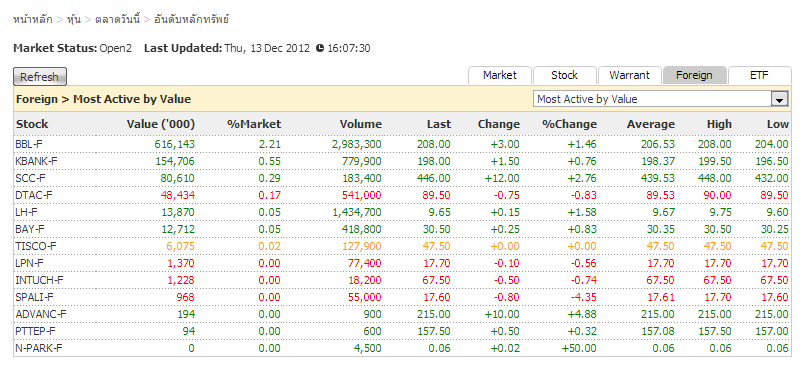
Task: Click the ADVANC-F stock symbol
Action: click(x=39, y=314)
